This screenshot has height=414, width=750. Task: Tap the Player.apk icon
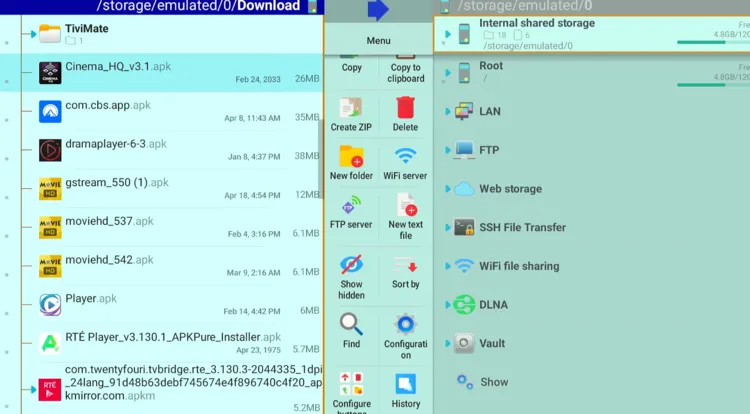50,305
